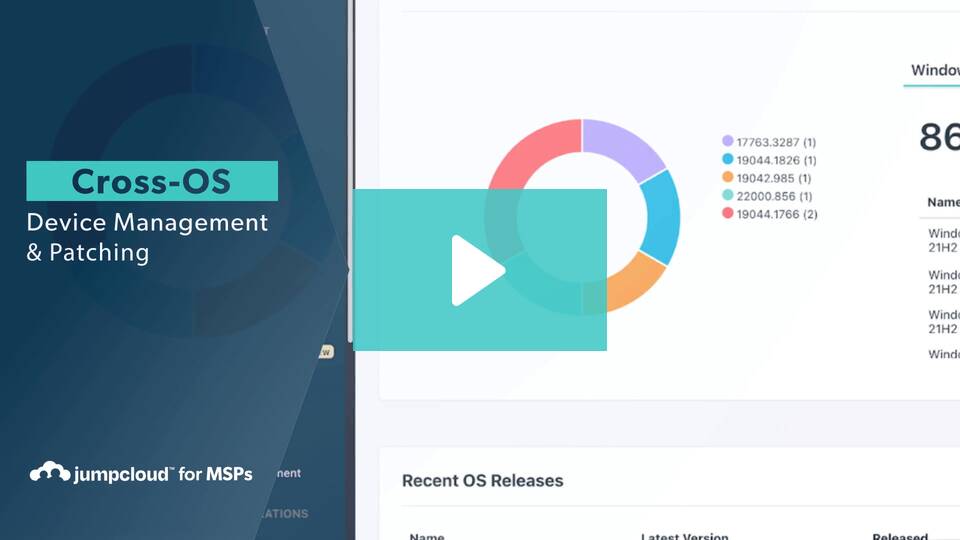Click the Recent OS Releases heading
The width and height of the screenshot is (960, 540).
[482, 481]
